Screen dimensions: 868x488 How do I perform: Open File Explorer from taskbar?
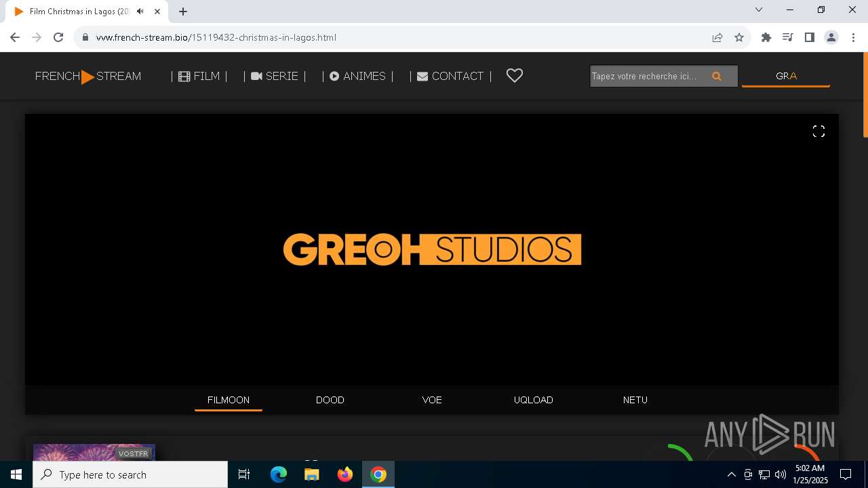click(312, 474)
